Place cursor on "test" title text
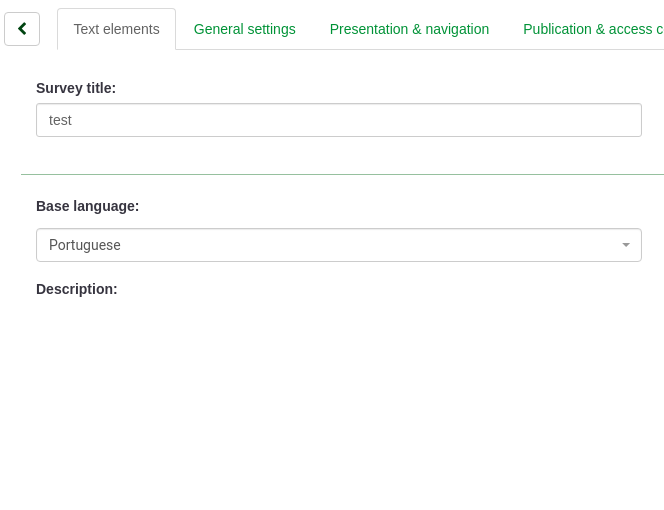Image resolution: width=664 pixels, height=510 pixels. (60, 120)
